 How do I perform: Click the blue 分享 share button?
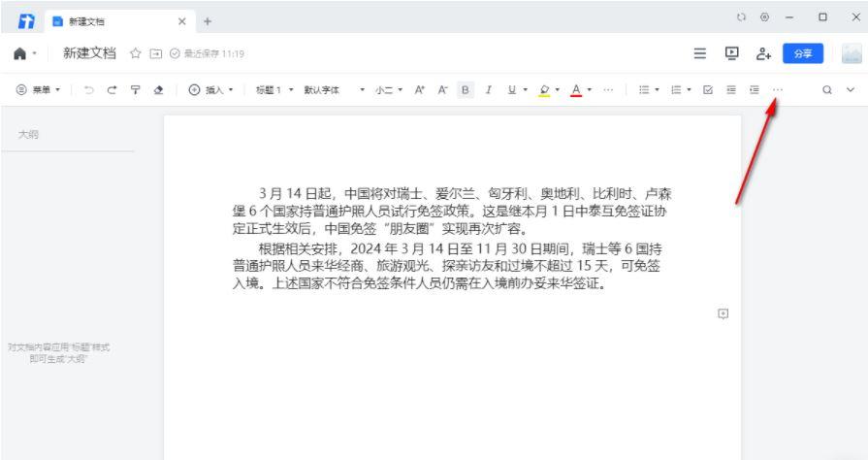click(x=802, y=53)
